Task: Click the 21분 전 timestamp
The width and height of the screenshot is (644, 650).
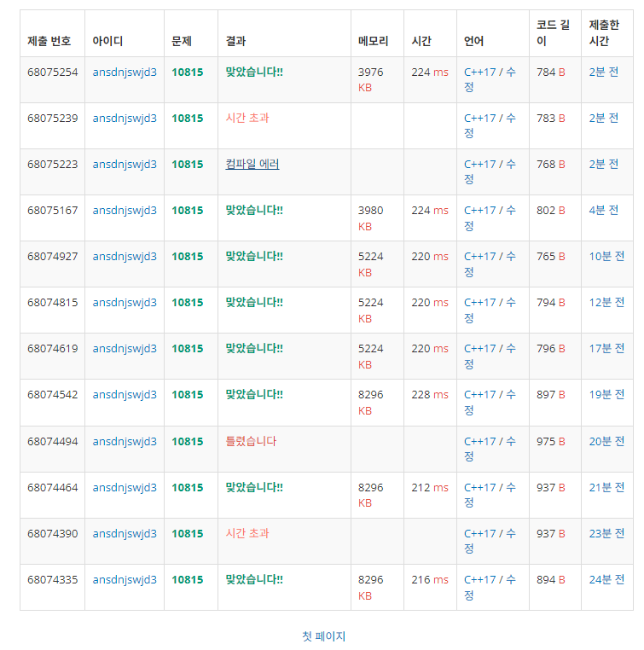Action: point(606,487)
